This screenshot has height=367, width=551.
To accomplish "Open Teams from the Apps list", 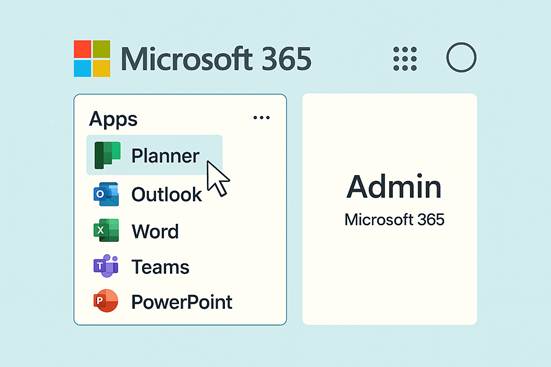I will click(160, 267).
